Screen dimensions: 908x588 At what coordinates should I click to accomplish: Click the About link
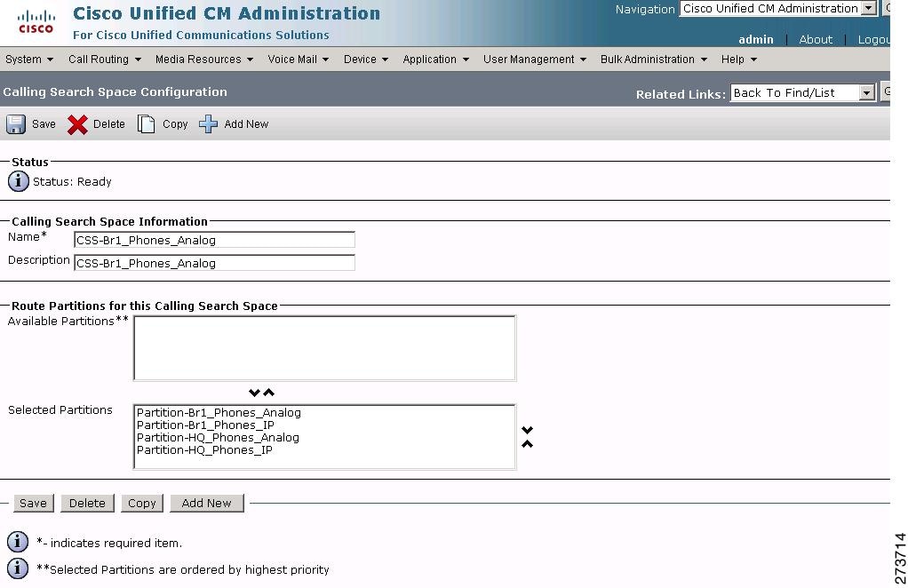(x=816, y=39)
